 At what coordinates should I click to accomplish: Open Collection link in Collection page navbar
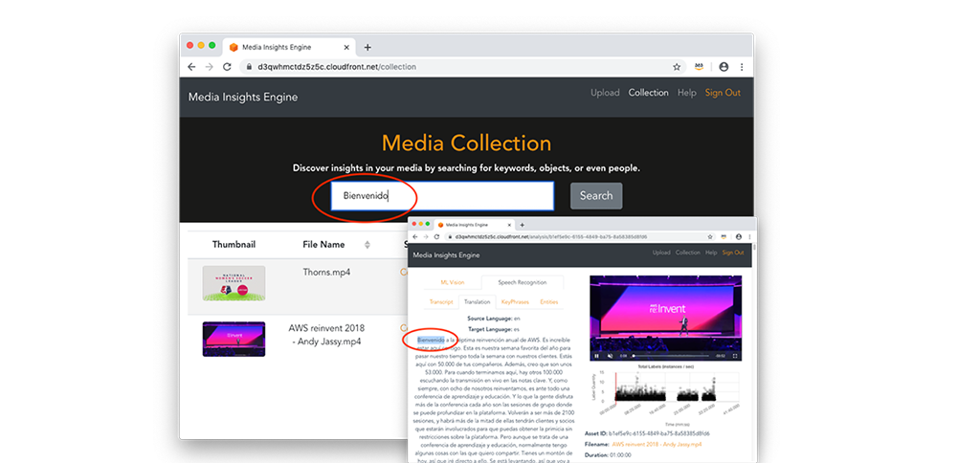(x=648, y=93)
